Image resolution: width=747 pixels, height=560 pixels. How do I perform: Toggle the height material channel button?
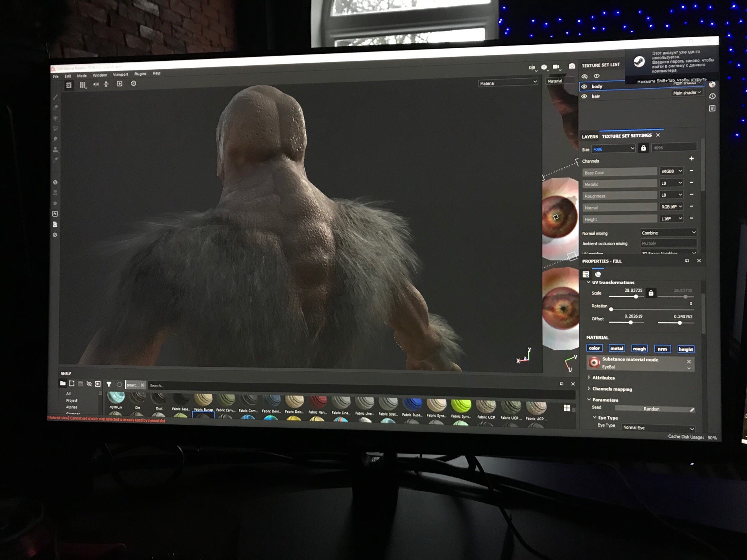686,350
